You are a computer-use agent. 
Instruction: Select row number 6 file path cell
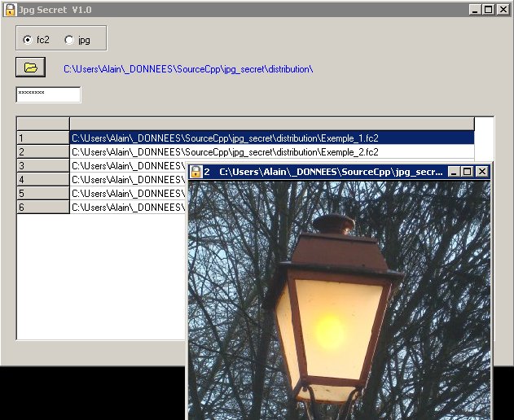coord(129,207)
